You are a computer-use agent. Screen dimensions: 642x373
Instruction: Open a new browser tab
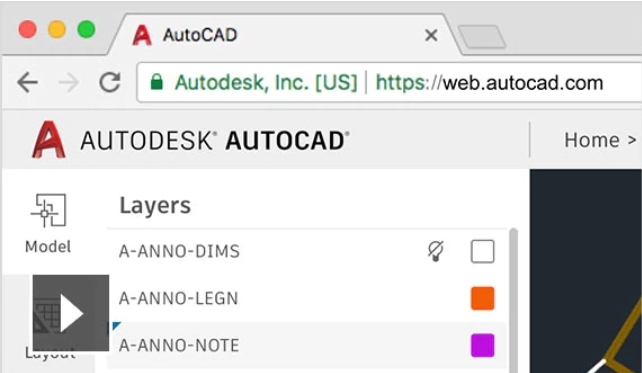[x=482, y=37]
